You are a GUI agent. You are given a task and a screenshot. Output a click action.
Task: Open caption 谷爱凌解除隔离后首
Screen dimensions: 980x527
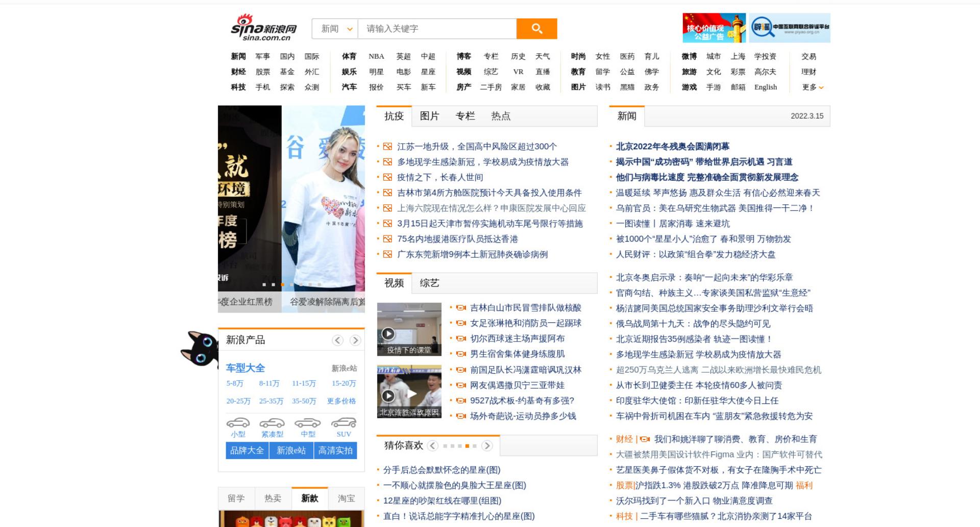tap(327, 302)
